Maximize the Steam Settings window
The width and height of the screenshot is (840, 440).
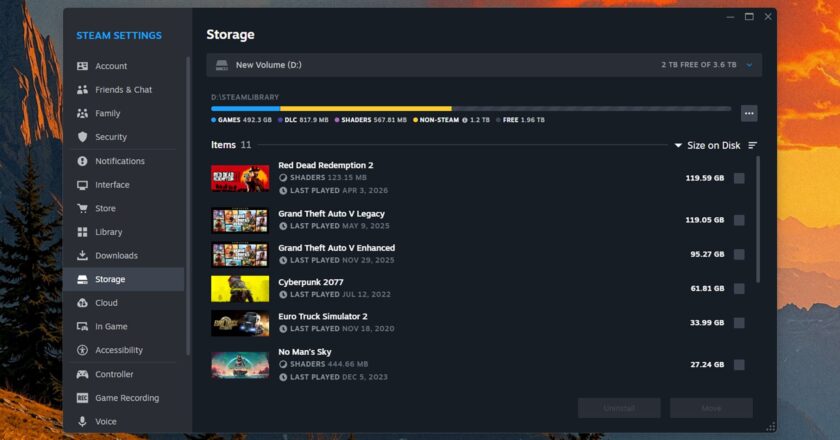(x=749, y=17)
